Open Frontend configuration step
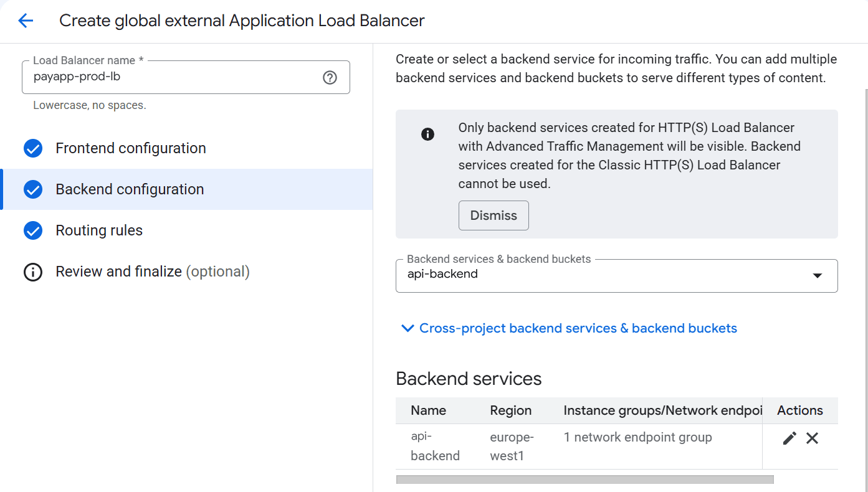 pyautogui.click(x=186, y=148)
